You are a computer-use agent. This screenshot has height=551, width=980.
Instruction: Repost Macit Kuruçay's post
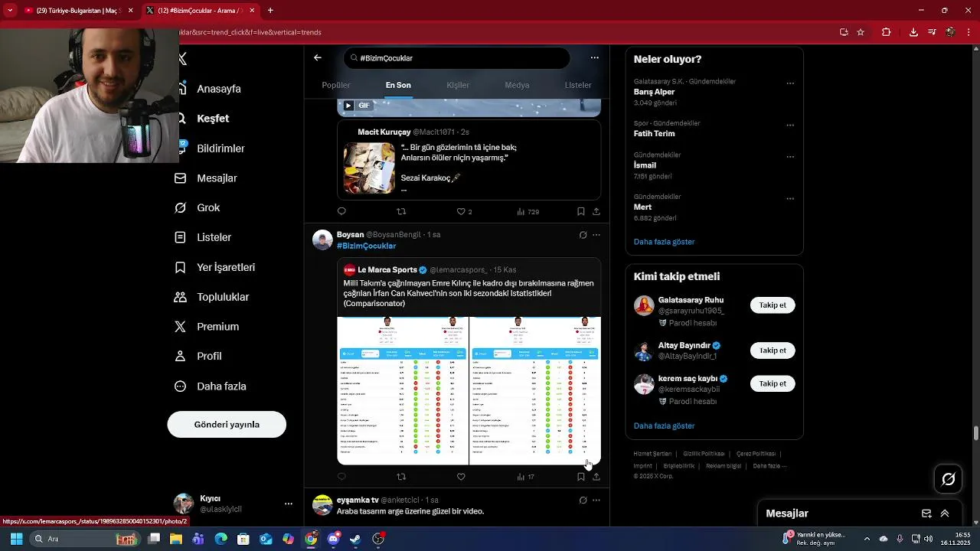401,211
